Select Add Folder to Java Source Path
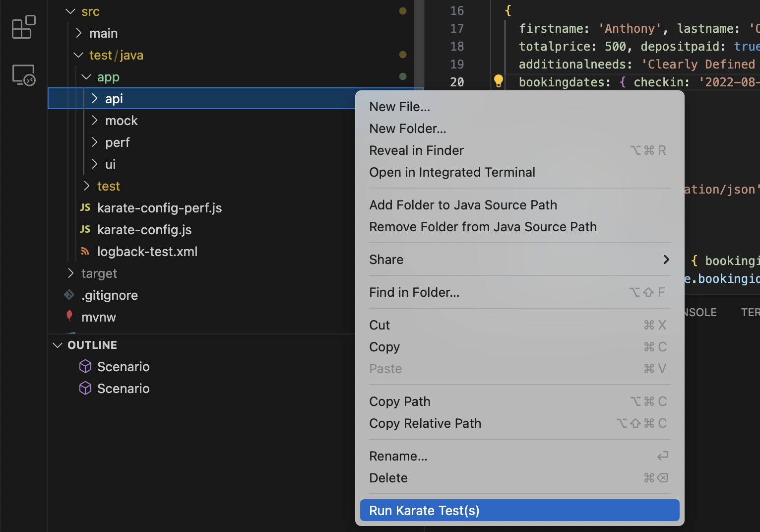 coord(519,205)
